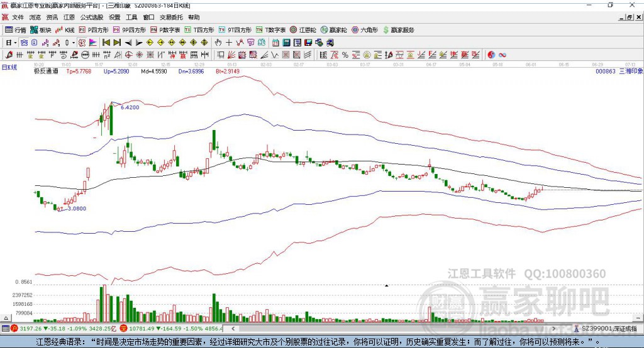Click the 360 circle tool icon
This screenshot has width=644, height=348.
[85, 55]
